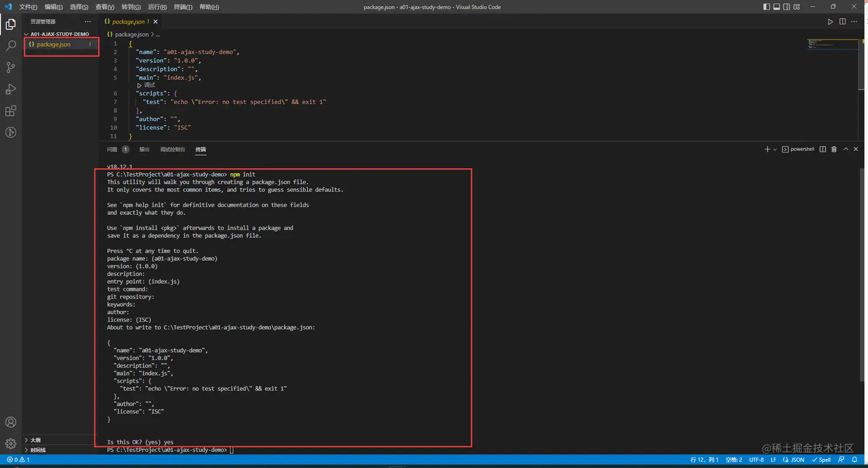Open the 转到(G) menu

131,7
